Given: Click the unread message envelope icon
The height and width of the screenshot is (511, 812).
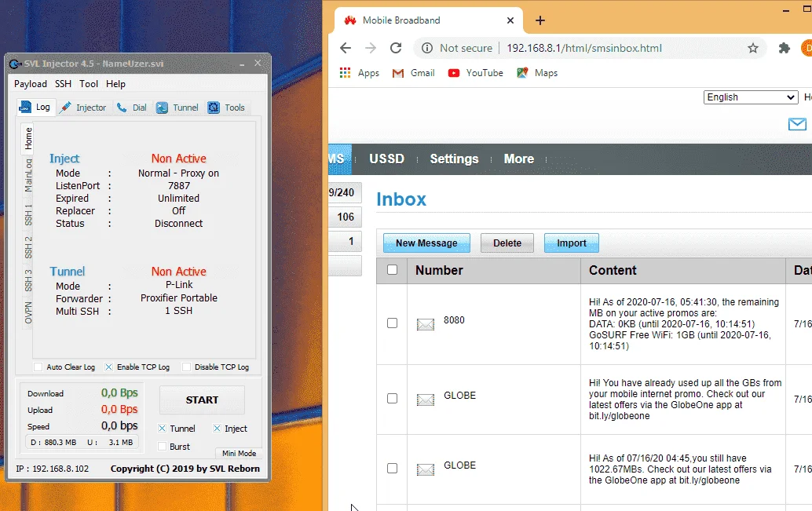Looking at the screenshot, I should pyautogui.click(x=797, y=124).
